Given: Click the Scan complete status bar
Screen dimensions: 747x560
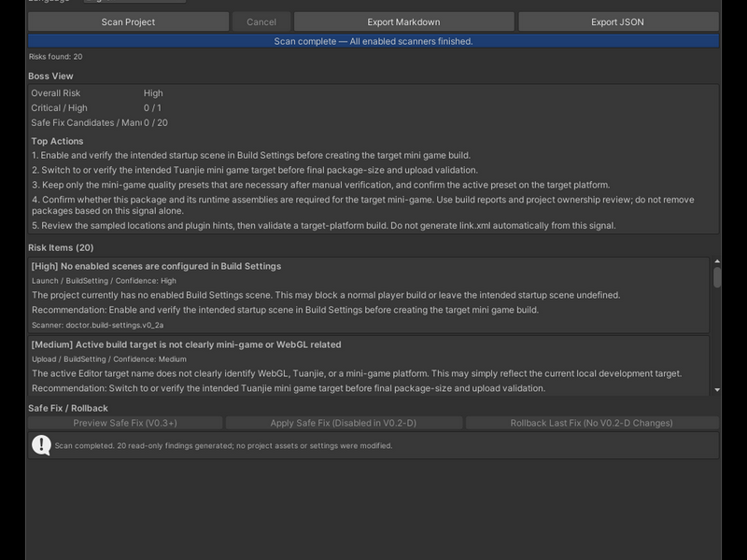Looking at the screenshot, I should 373,41.
